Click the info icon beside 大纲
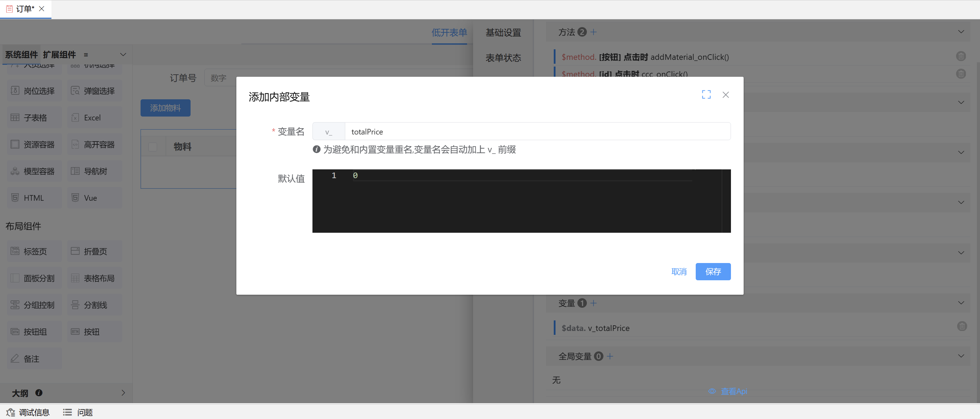 (x=39, y=393)
